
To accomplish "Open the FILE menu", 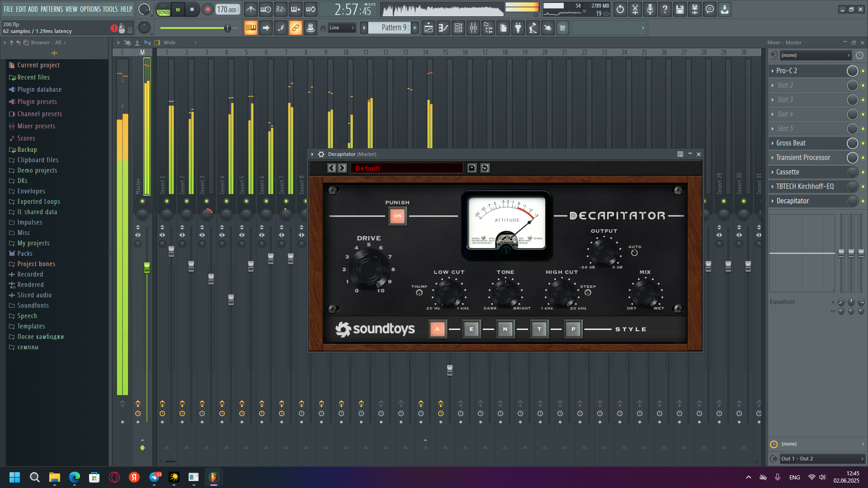I will click(9, 9).
